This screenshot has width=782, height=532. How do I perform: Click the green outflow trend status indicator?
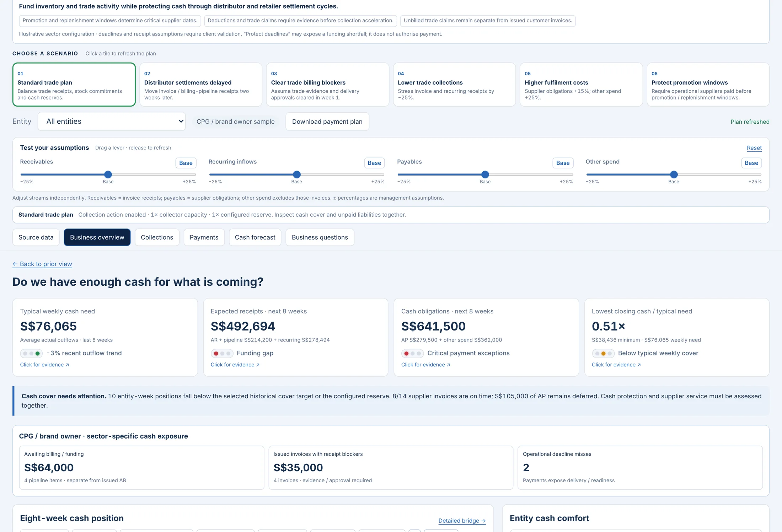click(31, 354)
